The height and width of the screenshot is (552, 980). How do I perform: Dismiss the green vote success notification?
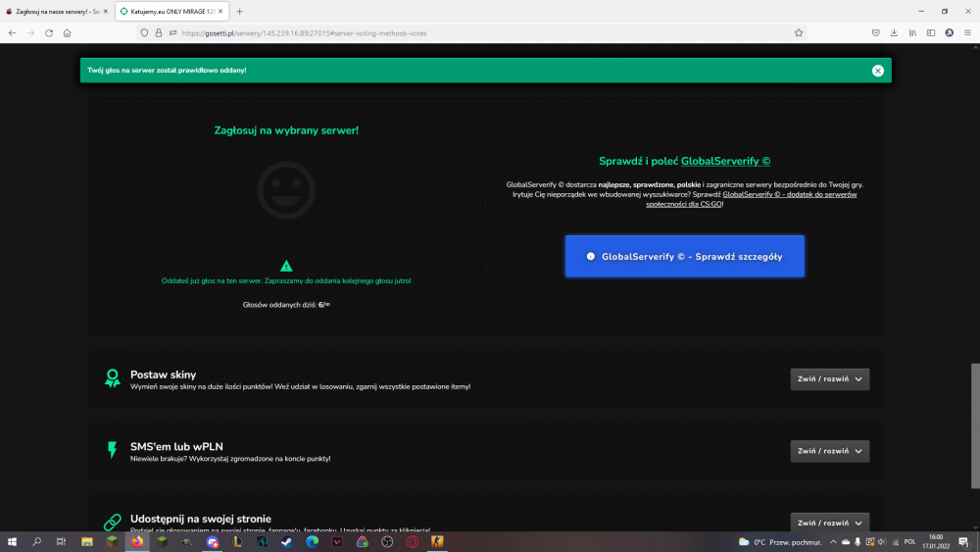point(877,71)
